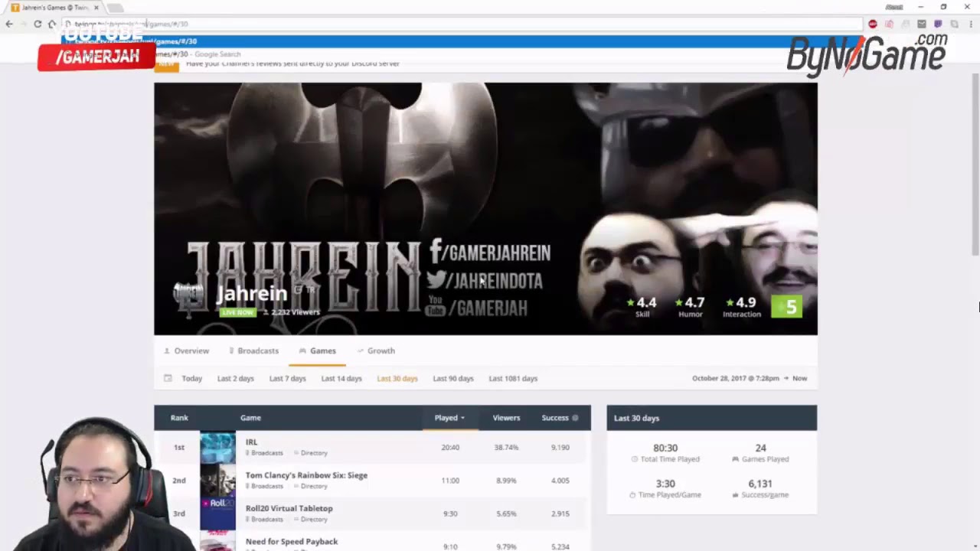The image size is (980, 551).
Task: Click the Rank column header
Action: [179, 418]
